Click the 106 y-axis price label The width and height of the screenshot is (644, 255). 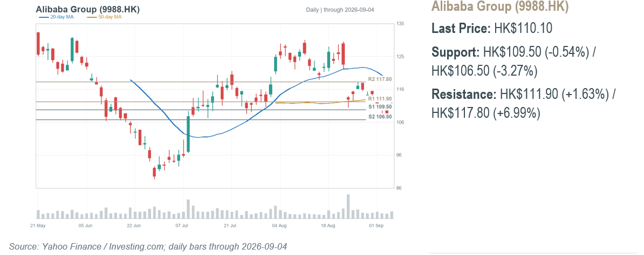400,122
